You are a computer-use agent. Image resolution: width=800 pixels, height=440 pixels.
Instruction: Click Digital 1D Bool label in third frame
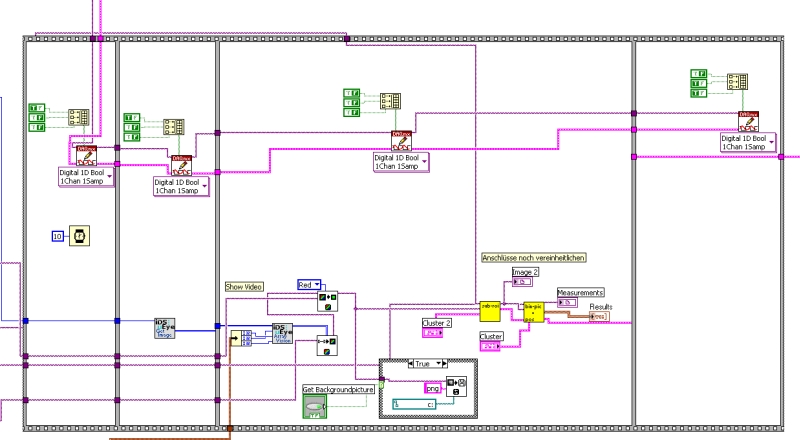(x=396, y=158)
